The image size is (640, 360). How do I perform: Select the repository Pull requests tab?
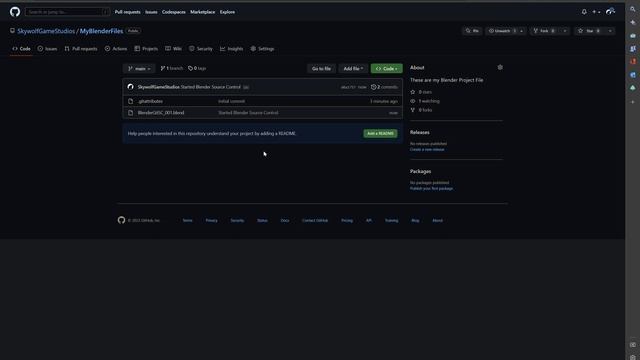[x=81, y=49]
